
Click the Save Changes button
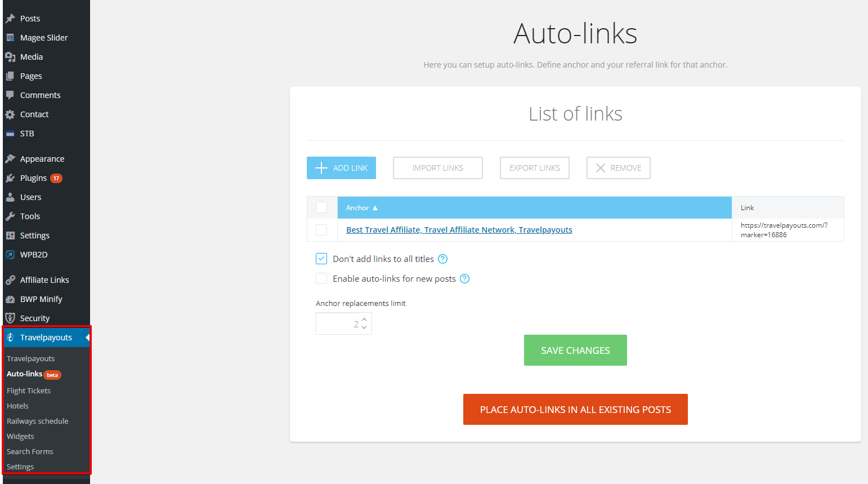coord(575,350)
